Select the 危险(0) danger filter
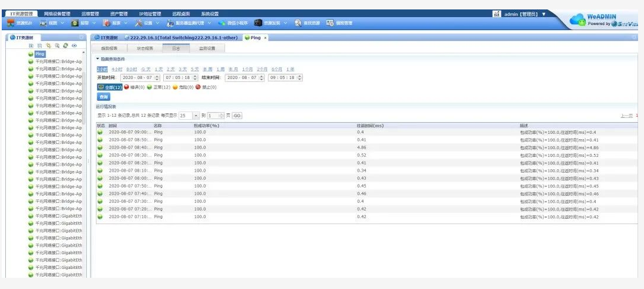 tap(183, 87)
